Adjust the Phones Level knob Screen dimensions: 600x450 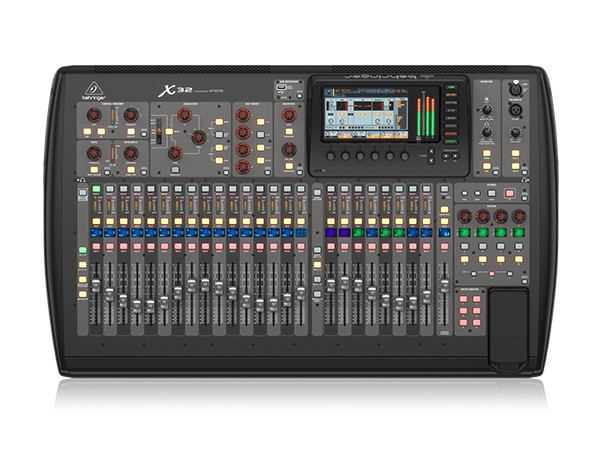click(x=486, y=132)
